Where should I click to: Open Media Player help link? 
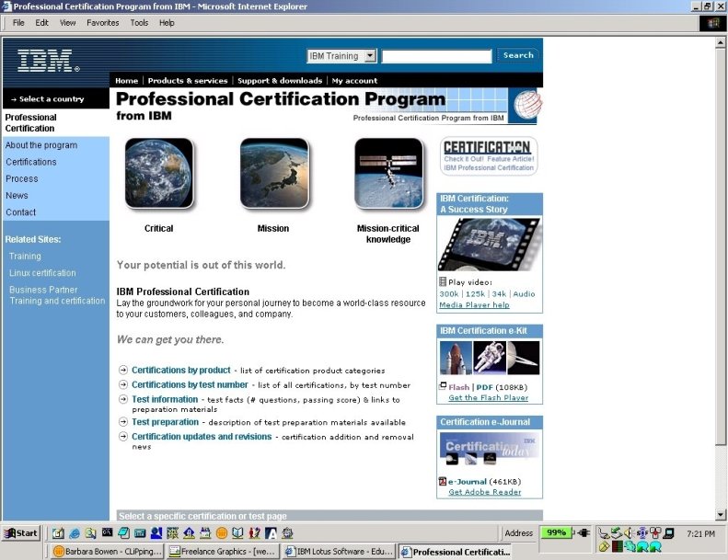[x=474, y=304]
